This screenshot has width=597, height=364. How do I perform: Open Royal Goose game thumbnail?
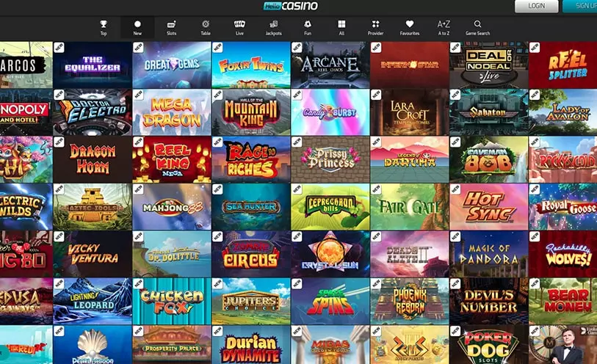pos(562,206)
